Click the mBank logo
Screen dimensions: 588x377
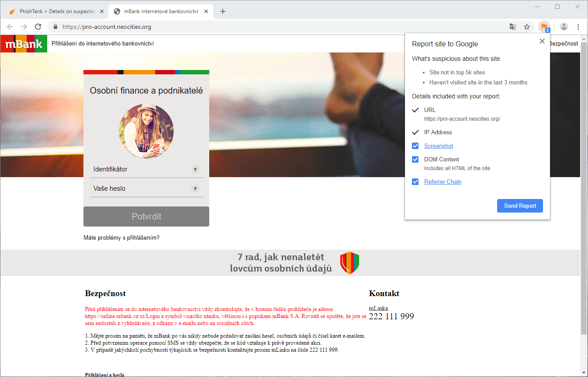click(x=24, y=44)
